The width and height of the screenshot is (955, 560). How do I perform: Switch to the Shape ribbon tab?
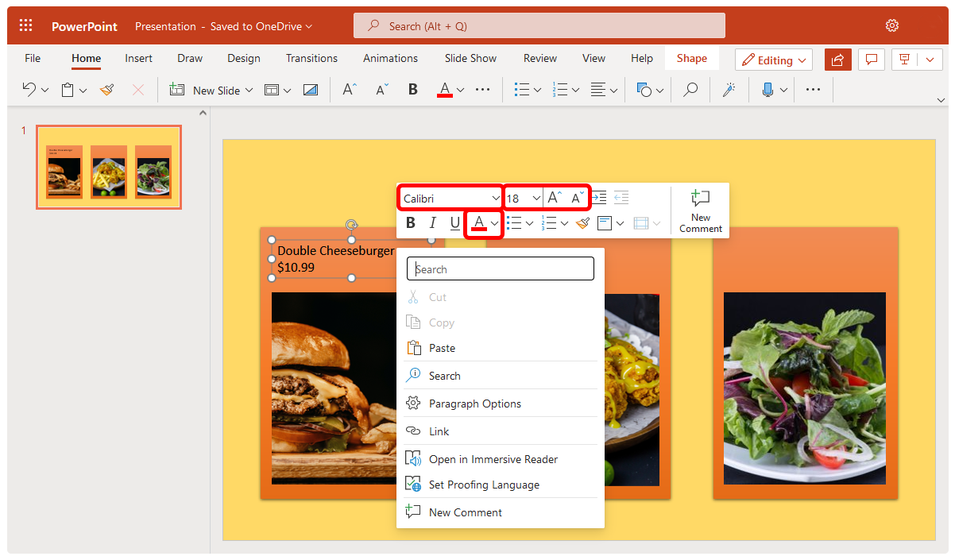click(x=691, y=58)
